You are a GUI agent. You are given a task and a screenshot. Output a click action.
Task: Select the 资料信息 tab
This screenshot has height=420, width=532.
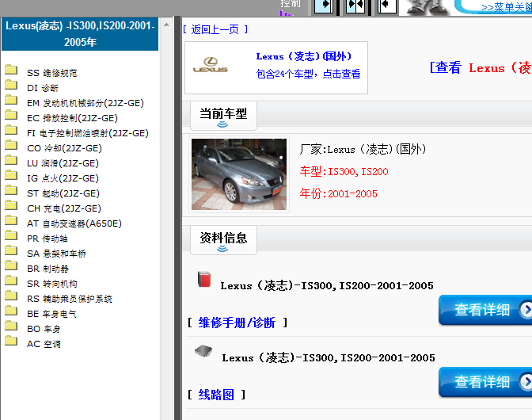[x=223, y=240]
